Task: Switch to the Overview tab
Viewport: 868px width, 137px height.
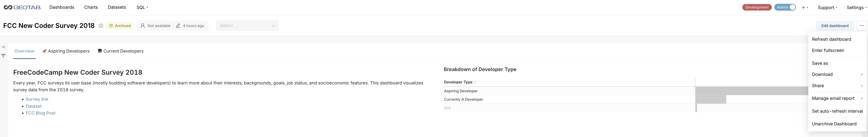Action: tap(24, 51)
